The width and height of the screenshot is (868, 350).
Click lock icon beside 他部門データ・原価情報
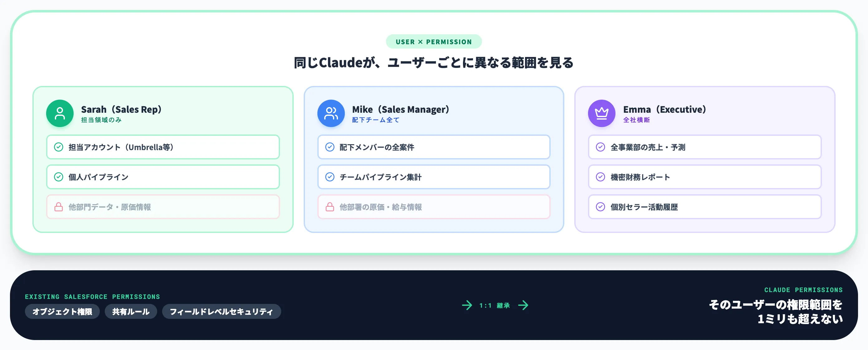59,207
